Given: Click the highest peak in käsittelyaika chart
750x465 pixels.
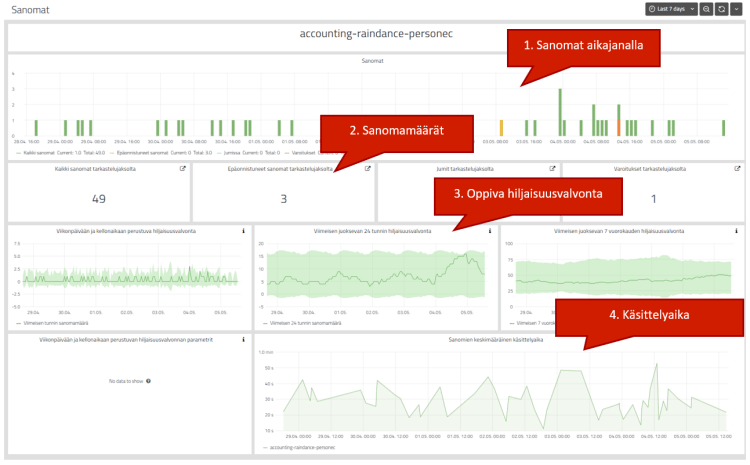Looking at the screenshot, I should 656,365.
